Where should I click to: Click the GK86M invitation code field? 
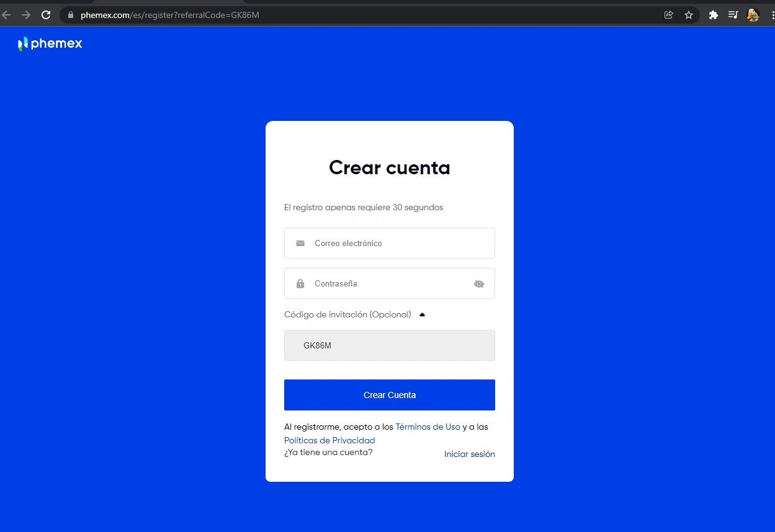tap(390, 345)
